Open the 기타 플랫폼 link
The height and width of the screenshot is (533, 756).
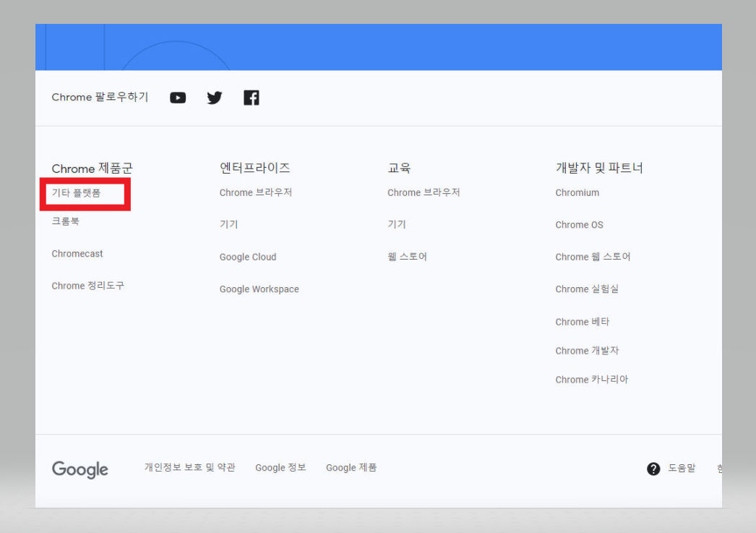(76, 193)
